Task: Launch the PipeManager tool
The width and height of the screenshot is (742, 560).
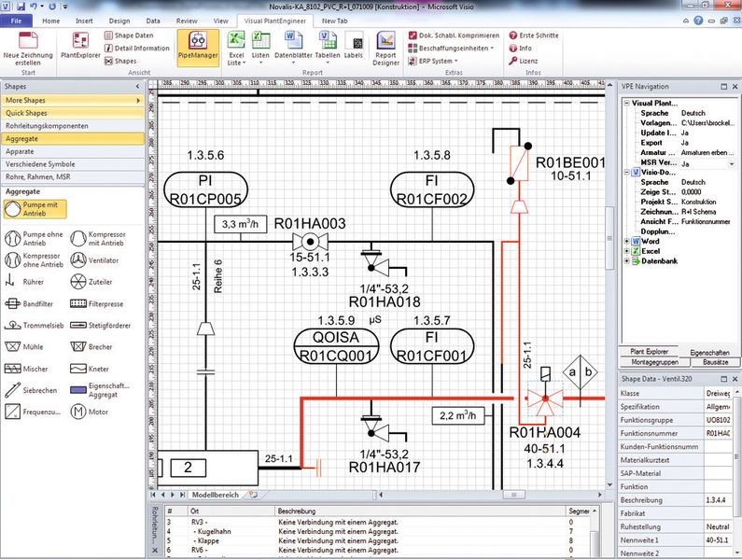Action: coord(198,46)
